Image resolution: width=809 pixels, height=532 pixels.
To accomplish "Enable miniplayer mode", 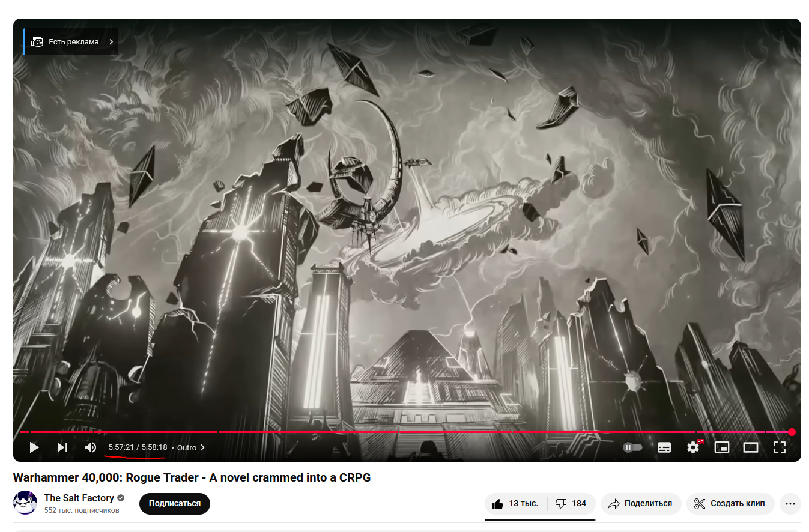I will pyautogui.click(x=722, y=447).
